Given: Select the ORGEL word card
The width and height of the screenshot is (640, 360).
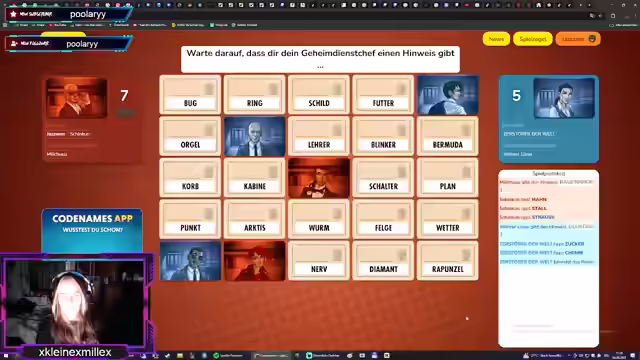Looking at the screenshot, I should [x=190, y=136].
